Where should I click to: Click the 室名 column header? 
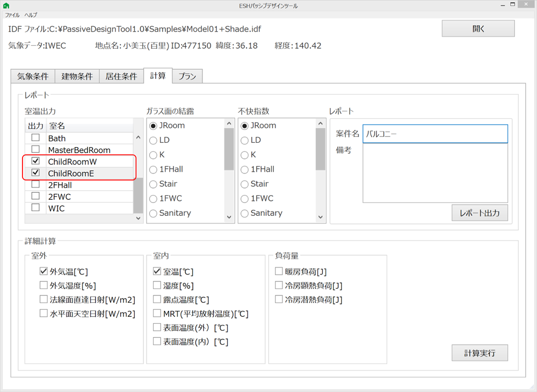point(89,126)
